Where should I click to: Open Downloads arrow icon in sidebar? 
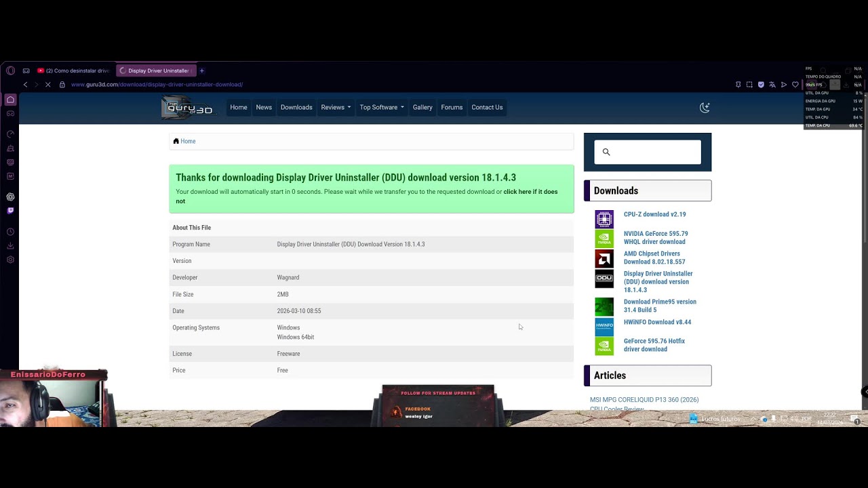[10, 245]
